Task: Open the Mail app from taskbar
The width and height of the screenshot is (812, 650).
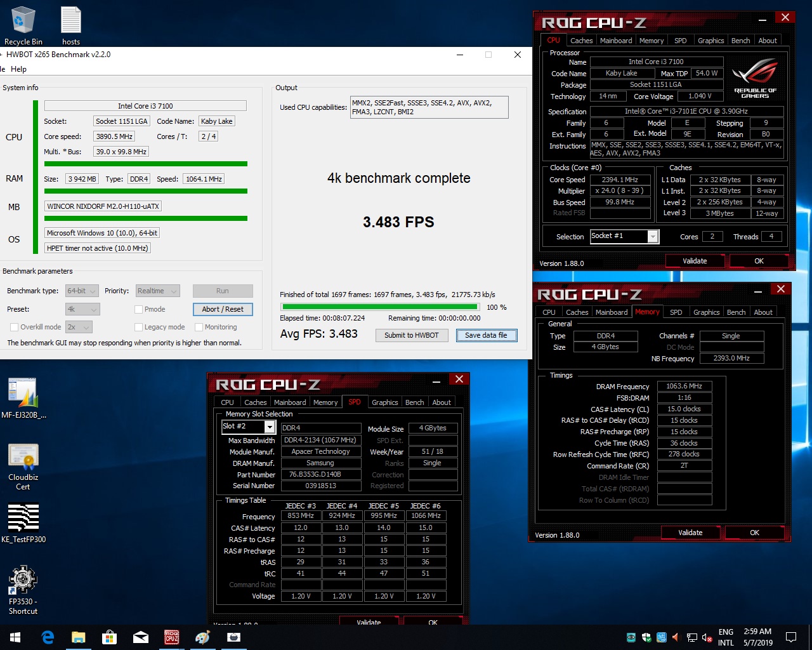Action: [140, 637]
